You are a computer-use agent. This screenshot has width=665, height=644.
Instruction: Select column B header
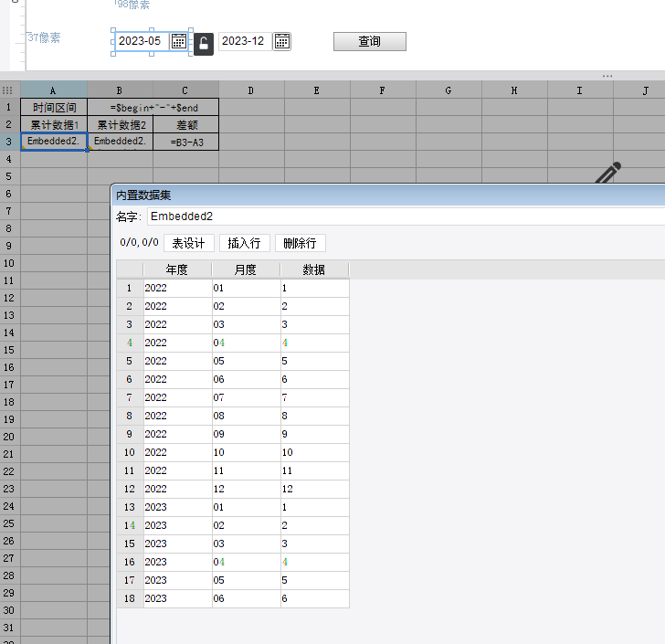[120, 90]
